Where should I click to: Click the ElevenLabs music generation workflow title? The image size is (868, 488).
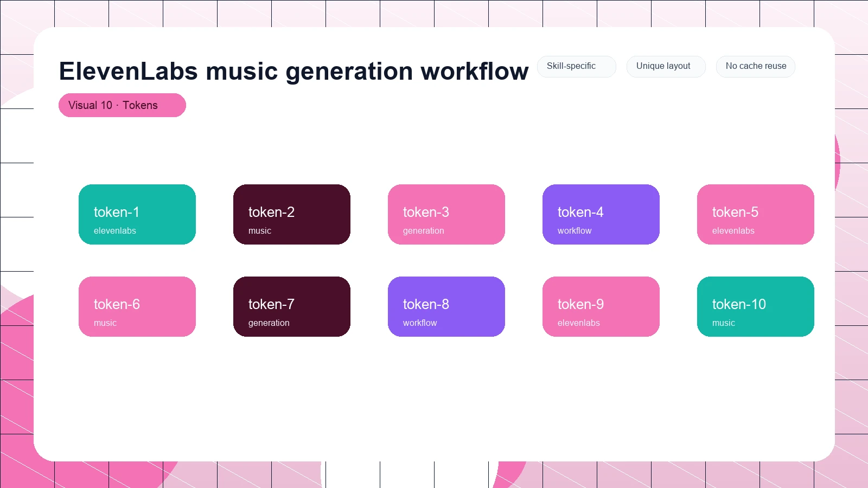click(293, 71)
